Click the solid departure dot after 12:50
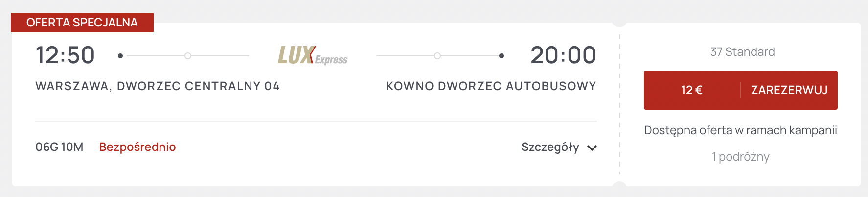This screenshot has width=868, height=197. click(120, 56)
